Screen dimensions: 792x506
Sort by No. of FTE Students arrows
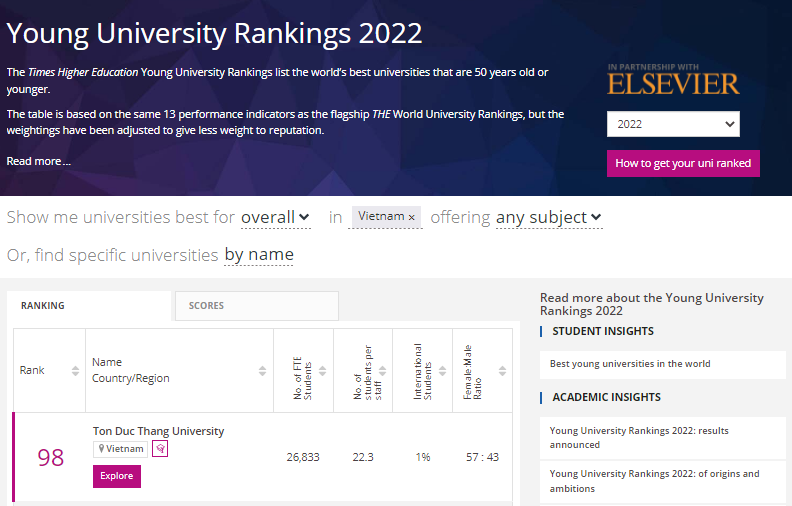click(x=323, y=371)
